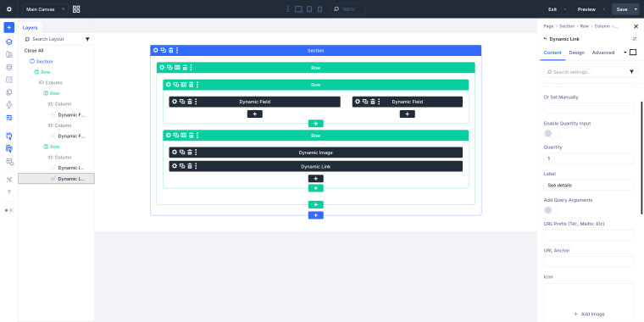Open the layers filter dropdown next to Search Layout
The image size is (644, 322).
click(x=87, y=39)
